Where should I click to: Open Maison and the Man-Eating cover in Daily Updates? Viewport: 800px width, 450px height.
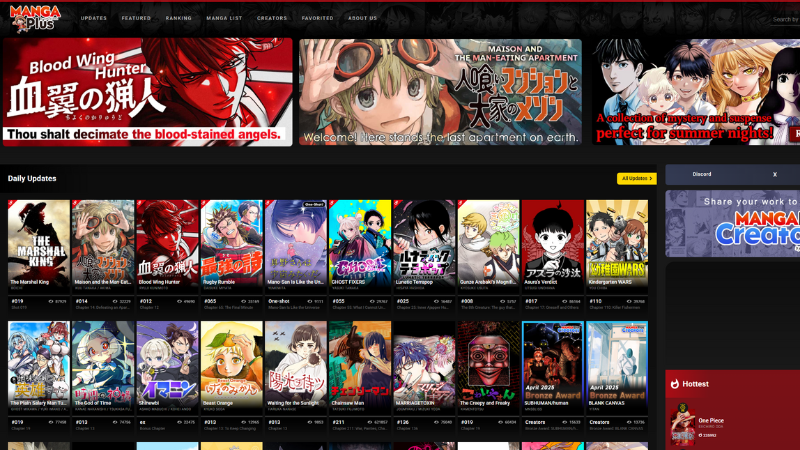[x=103, y=246]
